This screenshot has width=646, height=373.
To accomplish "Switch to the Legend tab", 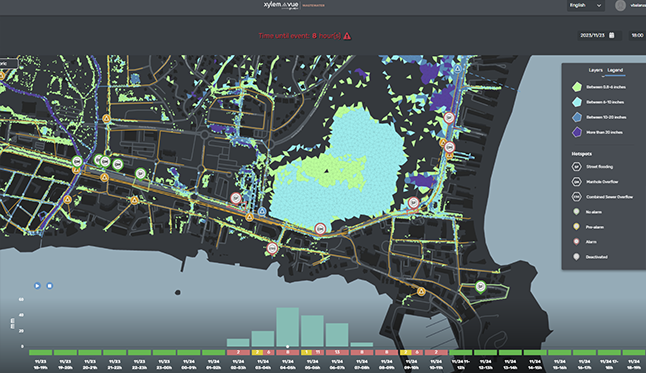I will pos(615,70).
